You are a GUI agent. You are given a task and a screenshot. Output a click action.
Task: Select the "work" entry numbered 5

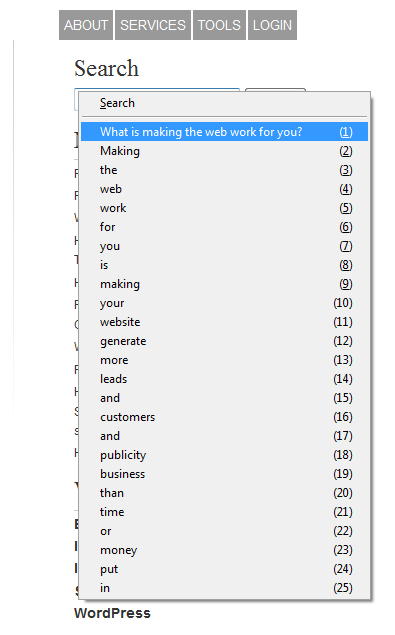tap(224, 208)
